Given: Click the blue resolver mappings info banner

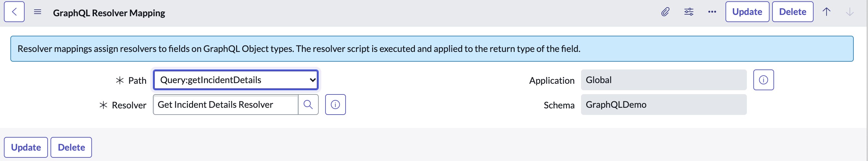Looking at the screenshot, I should point(431,49).
